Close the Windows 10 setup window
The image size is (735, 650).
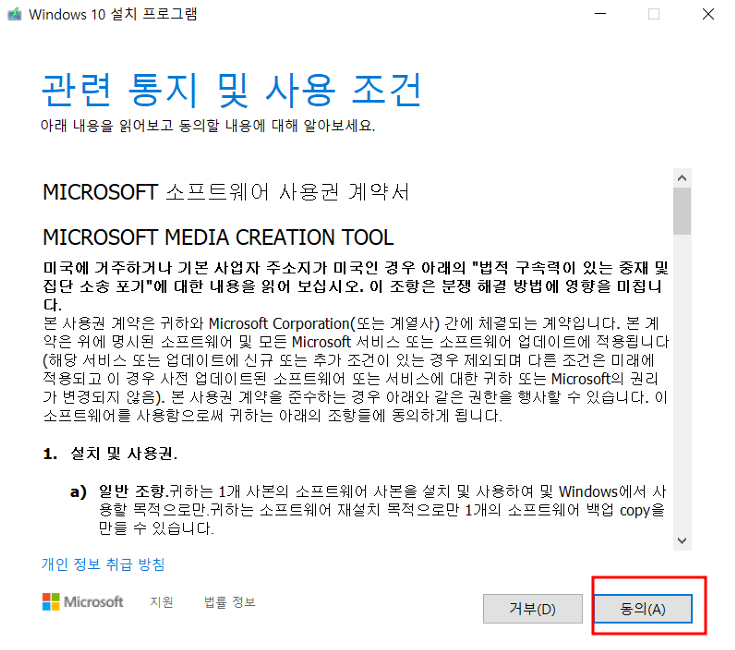[x=708, y=14]
